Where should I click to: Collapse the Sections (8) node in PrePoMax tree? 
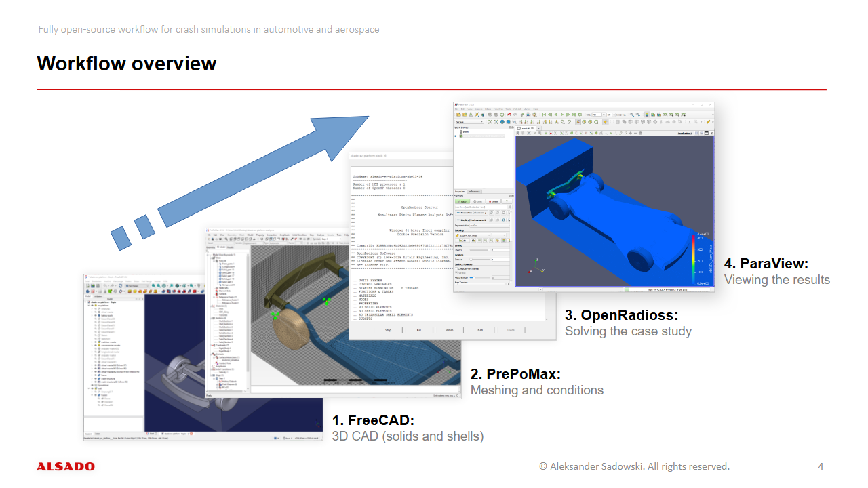[x=211, y=318]
